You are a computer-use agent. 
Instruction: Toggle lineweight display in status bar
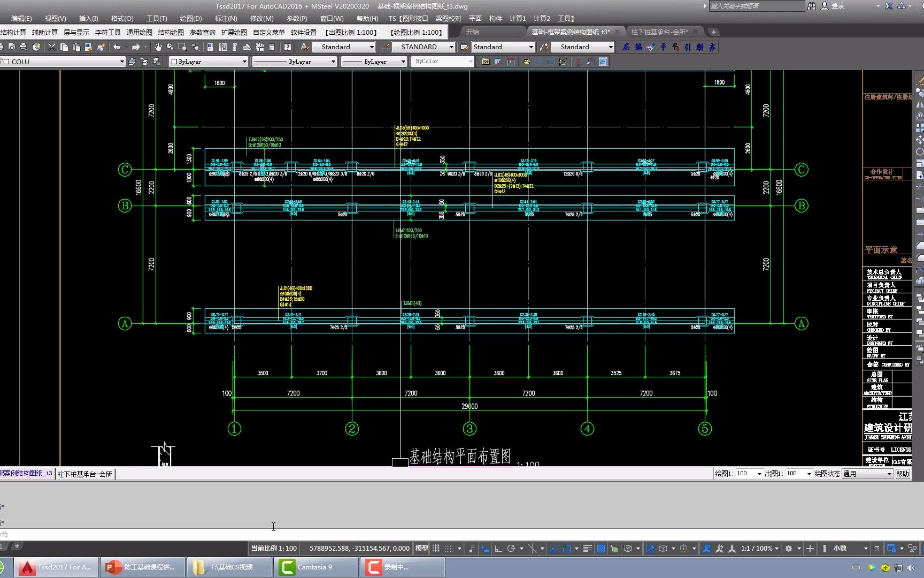click(x=587, y=549)
